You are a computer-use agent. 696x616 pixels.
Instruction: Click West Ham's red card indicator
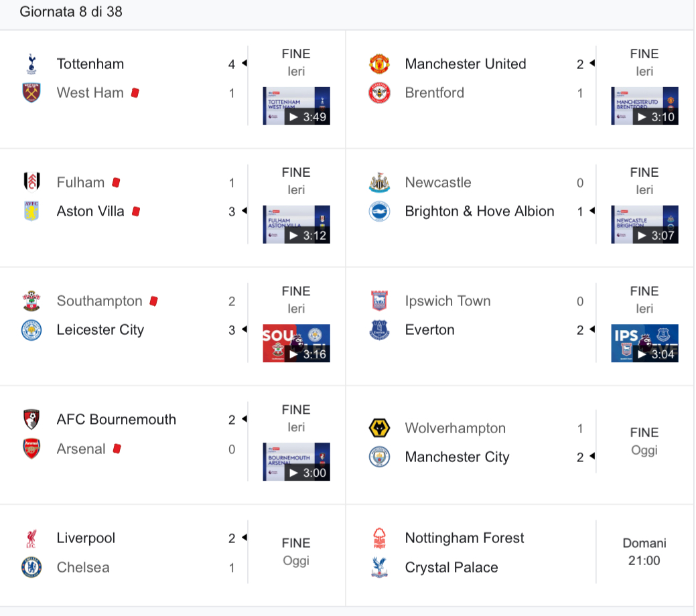pyautogui.click(x=135, y=93)
